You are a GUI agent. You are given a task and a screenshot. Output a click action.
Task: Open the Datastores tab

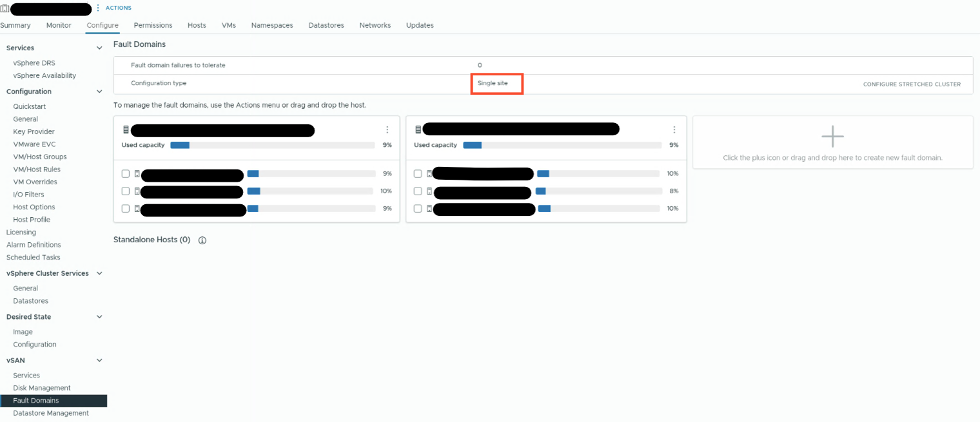[326, 25]
